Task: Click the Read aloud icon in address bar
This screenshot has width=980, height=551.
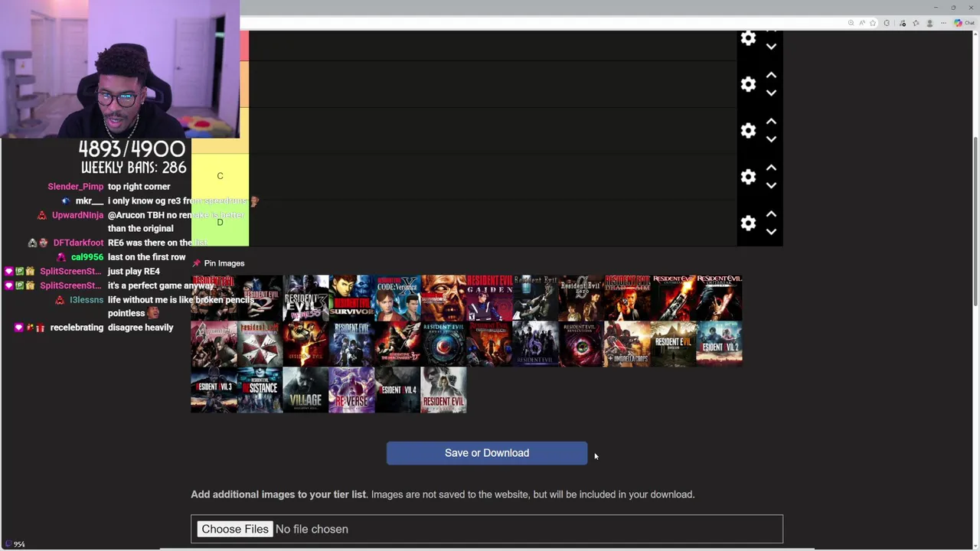Action: click(x=861, y=23)
